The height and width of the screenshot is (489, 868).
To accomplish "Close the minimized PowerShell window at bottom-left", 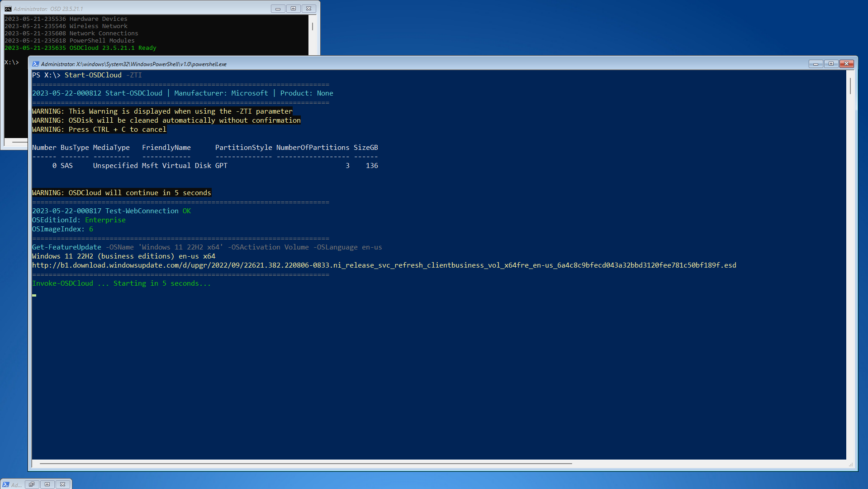I will click(63, 484).
